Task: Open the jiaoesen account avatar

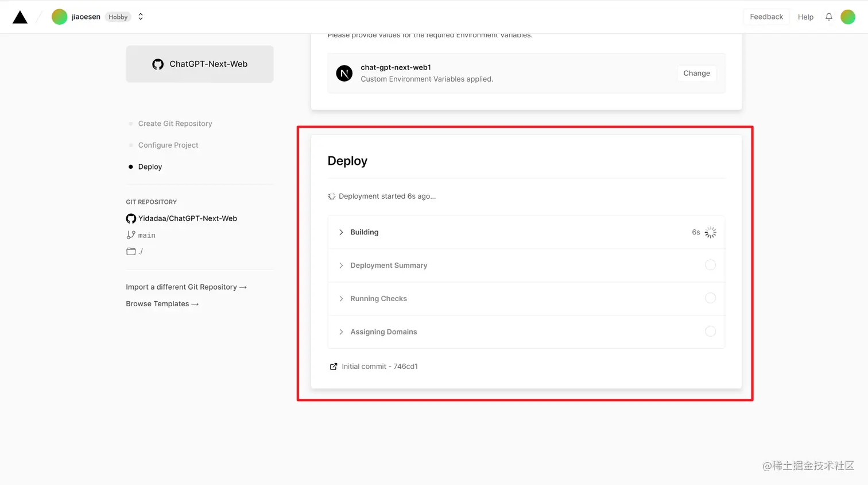Action: tap(59, 17)
